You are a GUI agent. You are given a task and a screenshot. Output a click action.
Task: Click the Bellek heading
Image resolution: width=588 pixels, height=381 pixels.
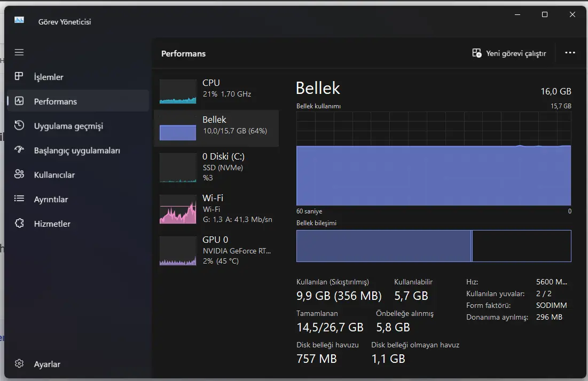click(x=318, y=89)
